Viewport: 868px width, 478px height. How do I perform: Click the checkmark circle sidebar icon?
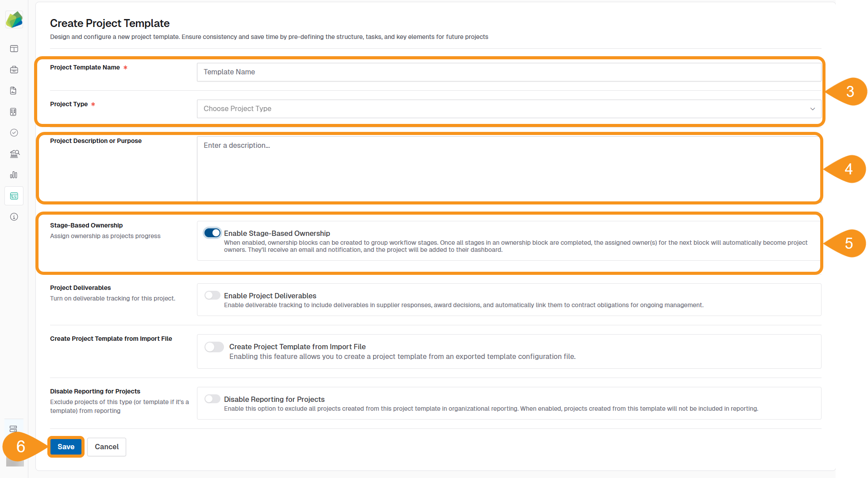pos(14,133)
